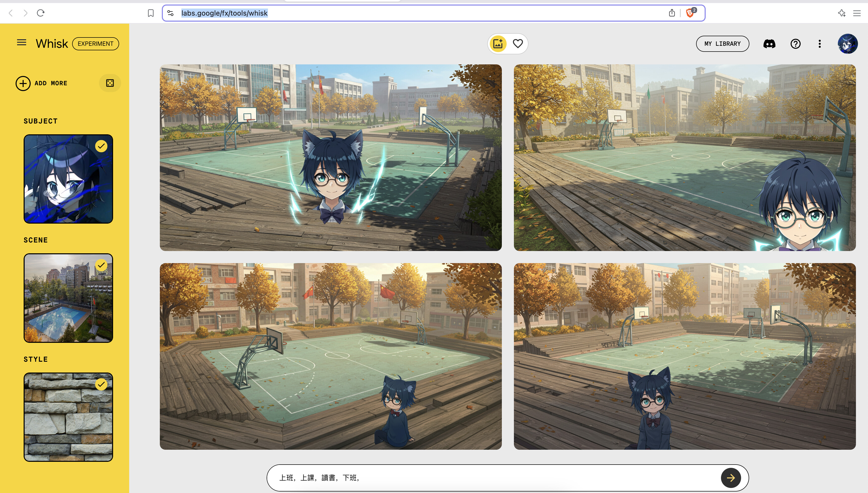Screen dimensions: 868x493
Task: Open favorites with the heart icon
Action: click(517, 43)
